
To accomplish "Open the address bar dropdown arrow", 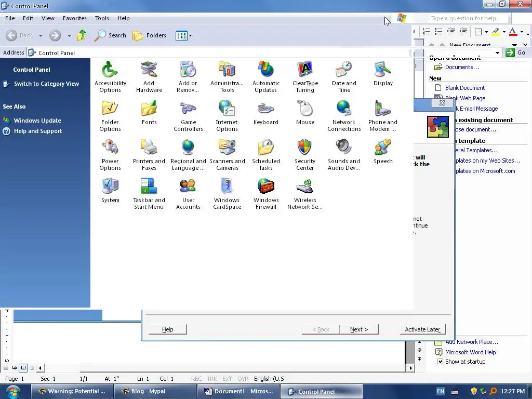I will tap(497, 52).
